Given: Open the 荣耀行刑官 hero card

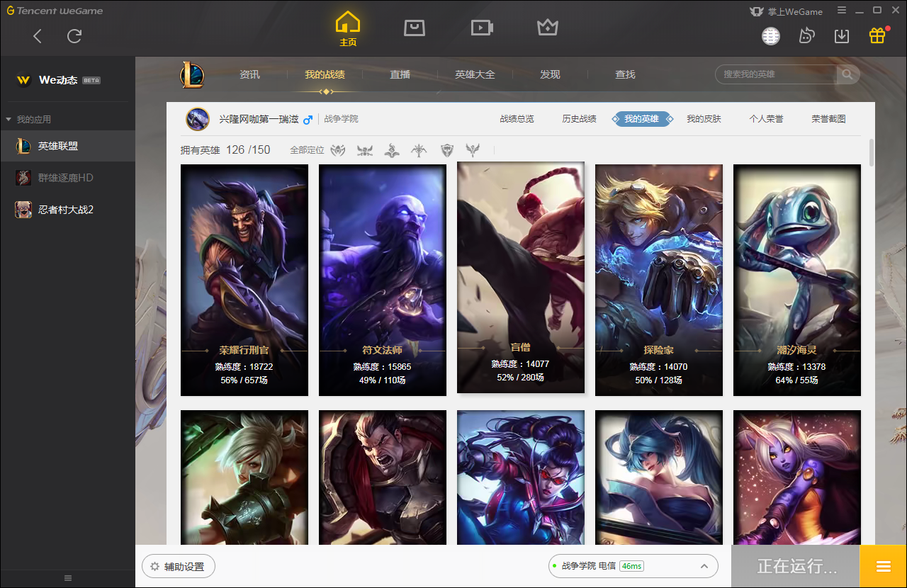Looking at the screenshot, I should pos(244,281).
